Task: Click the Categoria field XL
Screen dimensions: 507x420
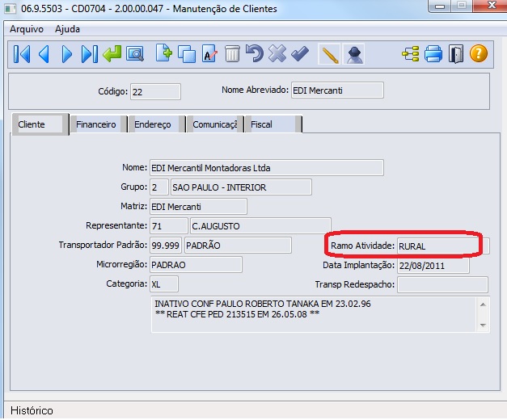Action: click(164, 284)
